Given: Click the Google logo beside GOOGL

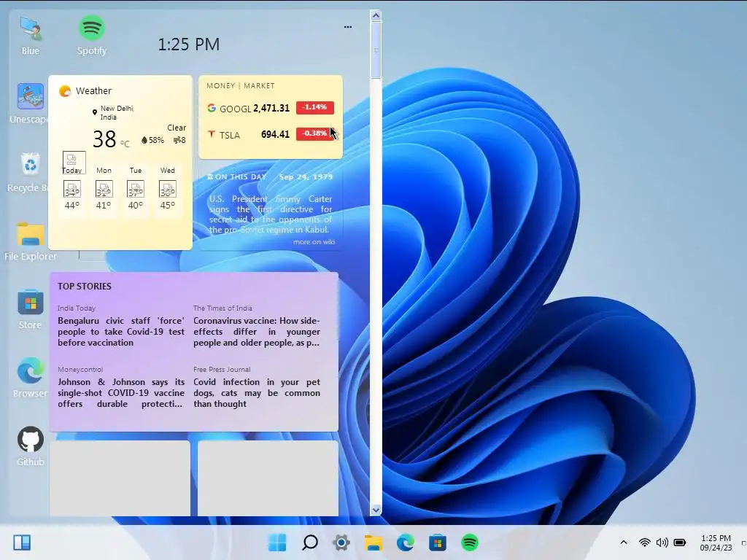Looking at the screenshot, I should 212,108.
